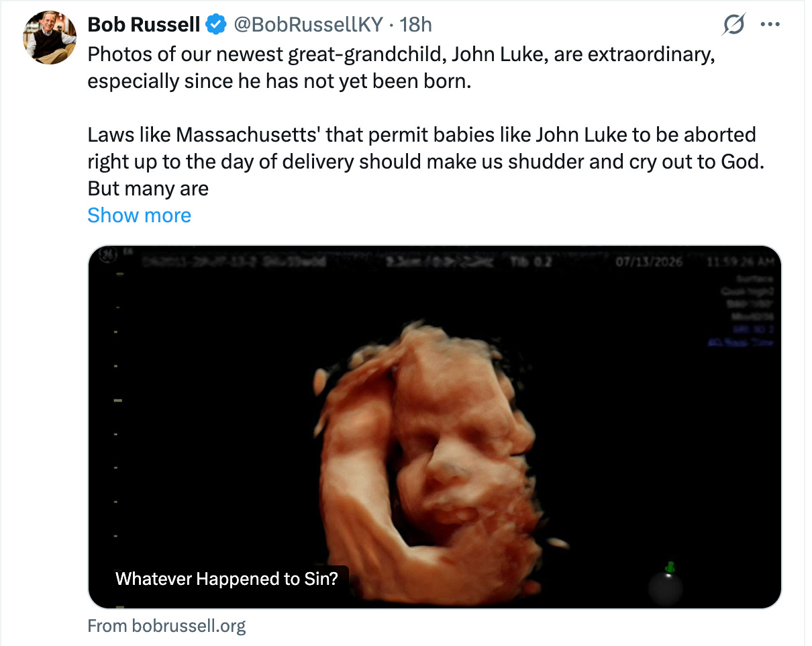Click the 07/13/2026 date stamp on the image

pos(650,262)
